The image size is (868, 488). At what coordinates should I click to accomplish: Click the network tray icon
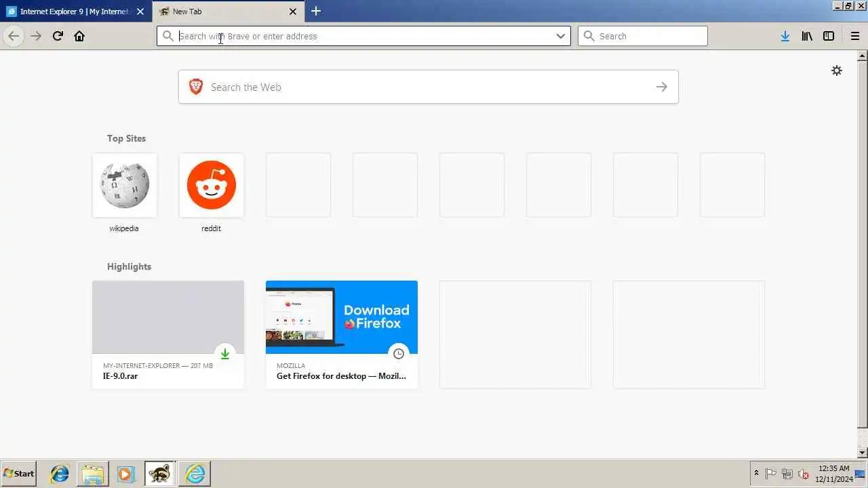coord(787,474)
